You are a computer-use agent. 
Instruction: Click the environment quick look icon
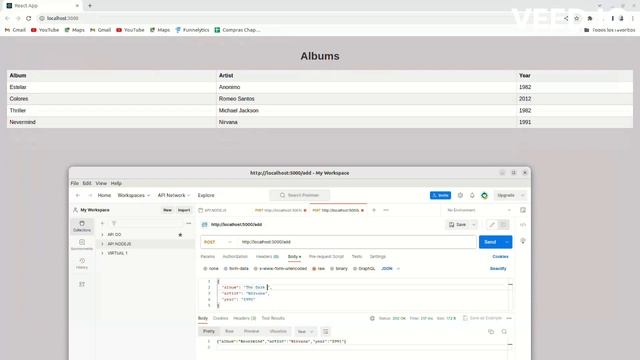tap(523, 210)
